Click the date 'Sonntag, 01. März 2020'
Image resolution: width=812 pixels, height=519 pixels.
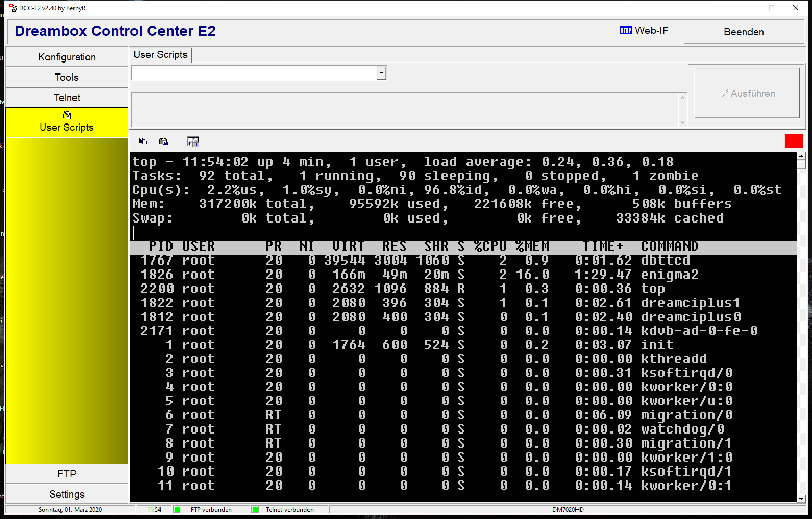coord(70,510)
